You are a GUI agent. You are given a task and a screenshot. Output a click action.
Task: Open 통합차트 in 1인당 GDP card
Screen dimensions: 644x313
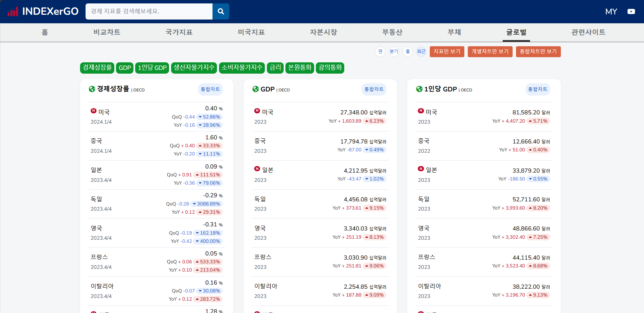click(538, 89)
